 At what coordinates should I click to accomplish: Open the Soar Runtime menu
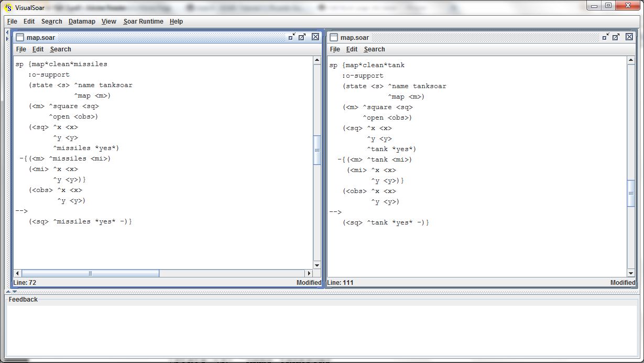click(143, 22)
